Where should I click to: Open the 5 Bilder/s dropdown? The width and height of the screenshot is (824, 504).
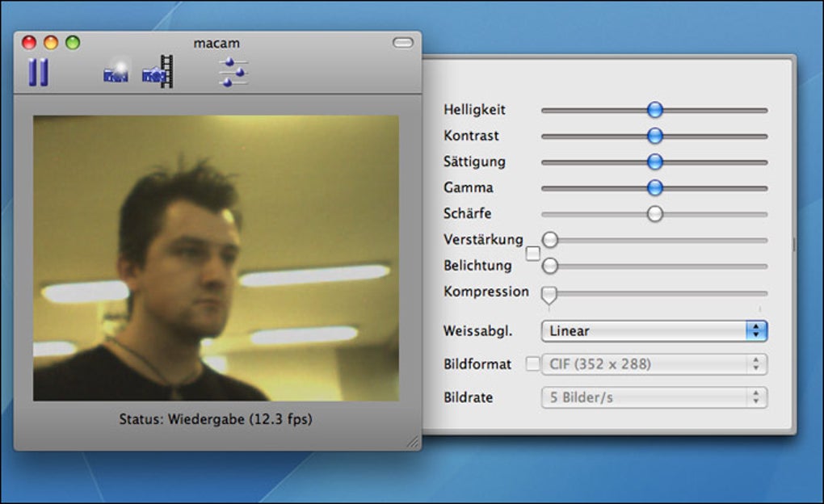pos(654,397)
